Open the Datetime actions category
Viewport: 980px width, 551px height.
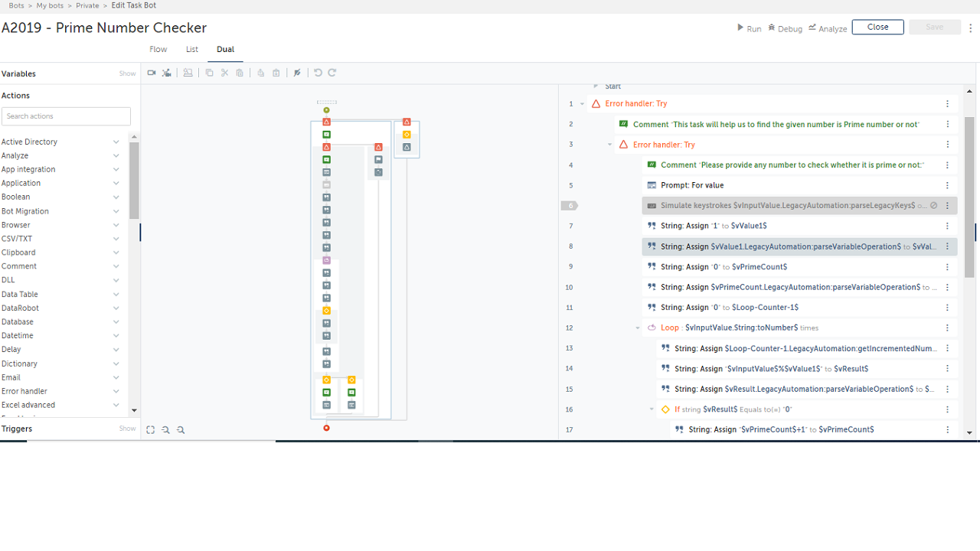coord(60,336)
